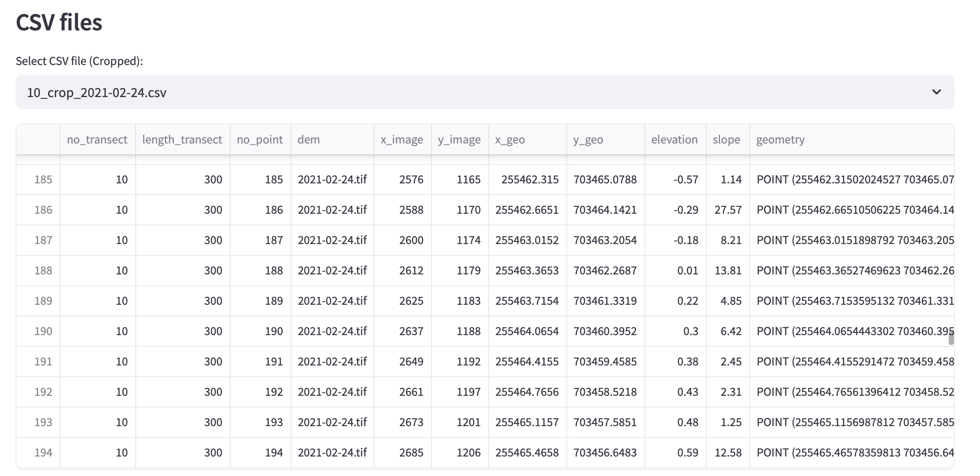
Task: Click y_image cell 1188
Action: point(460,331)
